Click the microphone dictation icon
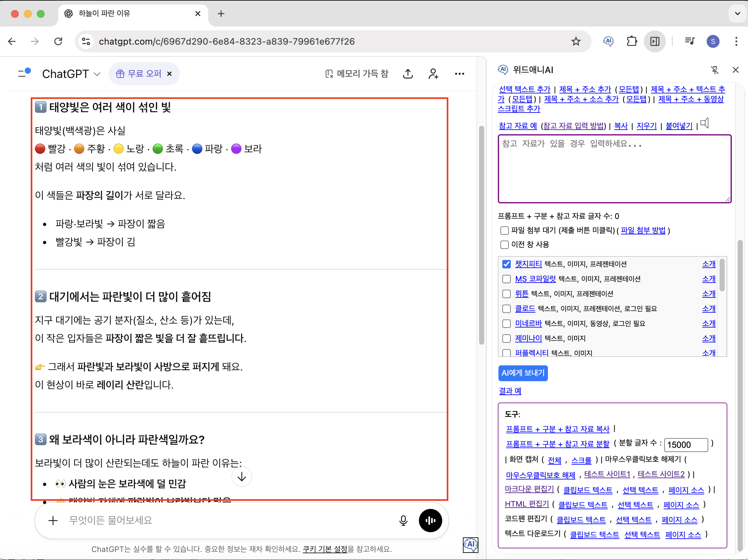The width and height of the screenshot is (748, 560). 403,520
